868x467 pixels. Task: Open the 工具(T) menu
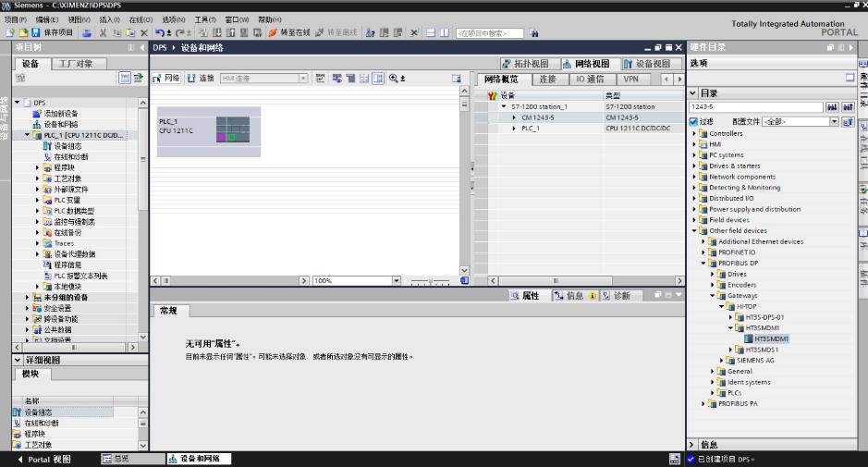click(205, 19)
